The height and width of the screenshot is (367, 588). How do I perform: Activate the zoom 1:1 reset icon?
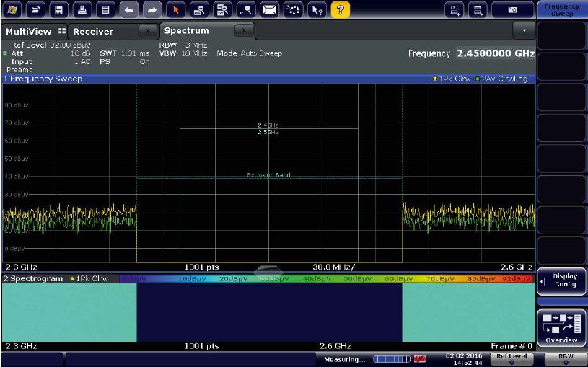tap(245, 10)
